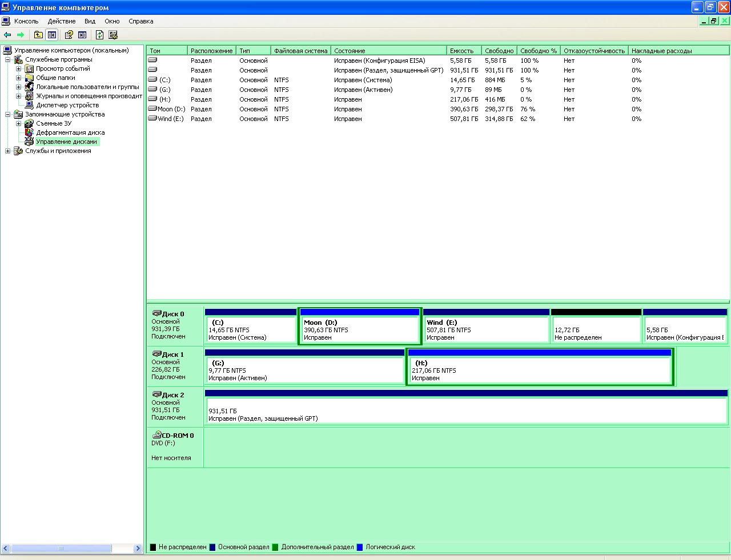
Task: Click the green Forward arrow in toolbar
Action: pos(21,35)
